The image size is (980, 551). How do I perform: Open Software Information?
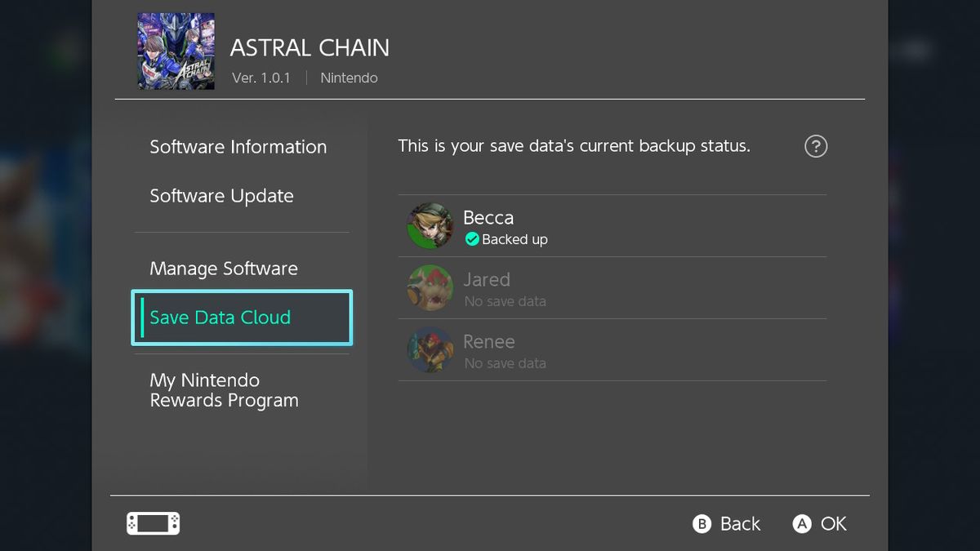coord(238,147)
